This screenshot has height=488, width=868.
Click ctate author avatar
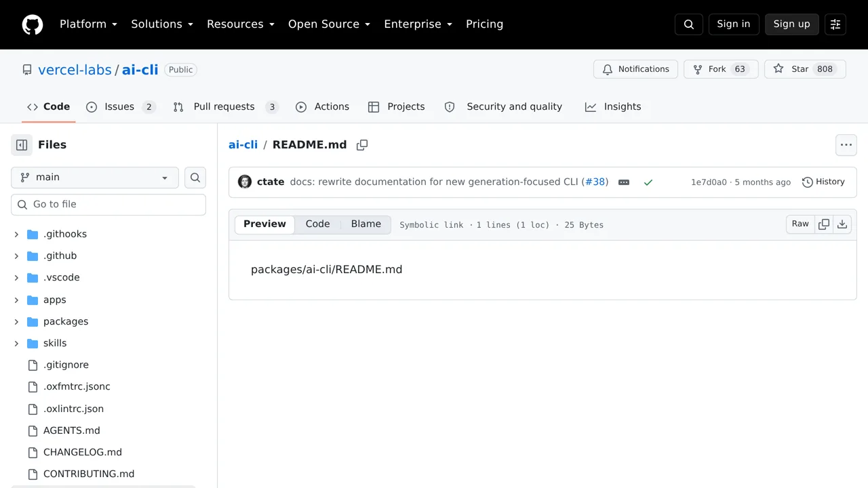pos(245,182)
